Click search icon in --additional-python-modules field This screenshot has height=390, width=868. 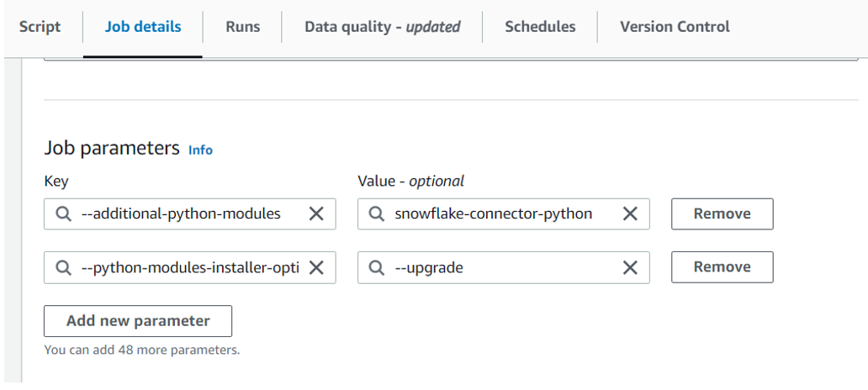64,213
